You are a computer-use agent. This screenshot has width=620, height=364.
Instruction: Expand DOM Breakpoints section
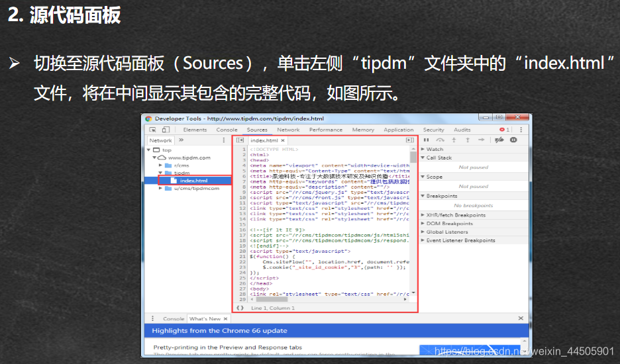(x=423, y=223)
